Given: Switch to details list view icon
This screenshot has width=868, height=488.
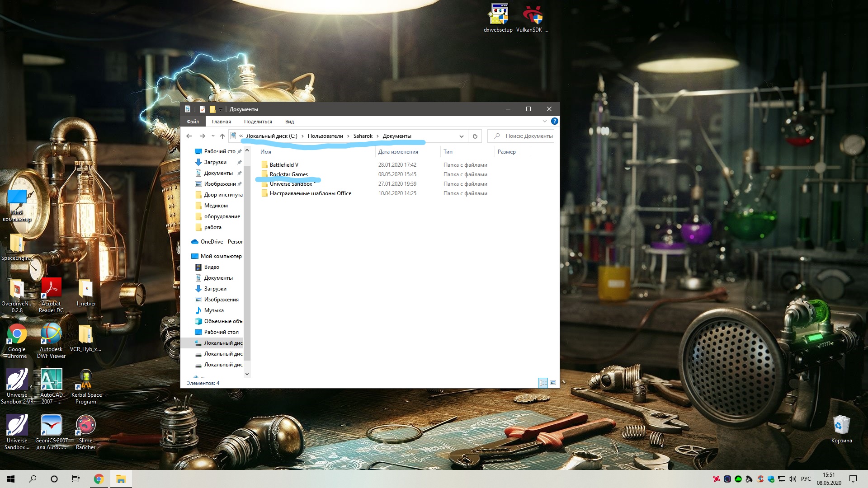Looking at the screenshot, I should click(x=543, y=383).
